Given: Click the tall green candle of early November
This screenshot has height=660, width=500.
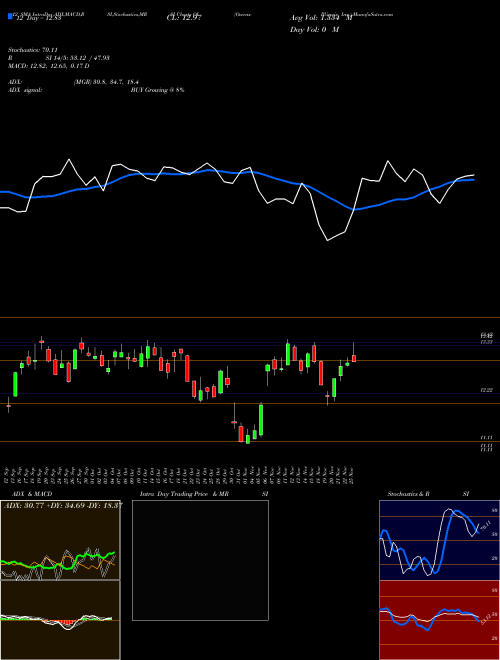Looking at the screenshot, I should pyautogui.click(x=261, y=420).
